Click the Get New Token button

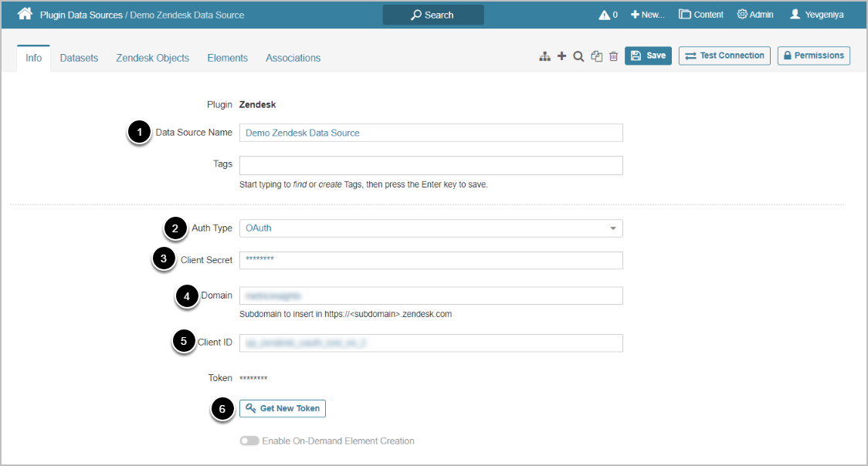coord(283,408)
